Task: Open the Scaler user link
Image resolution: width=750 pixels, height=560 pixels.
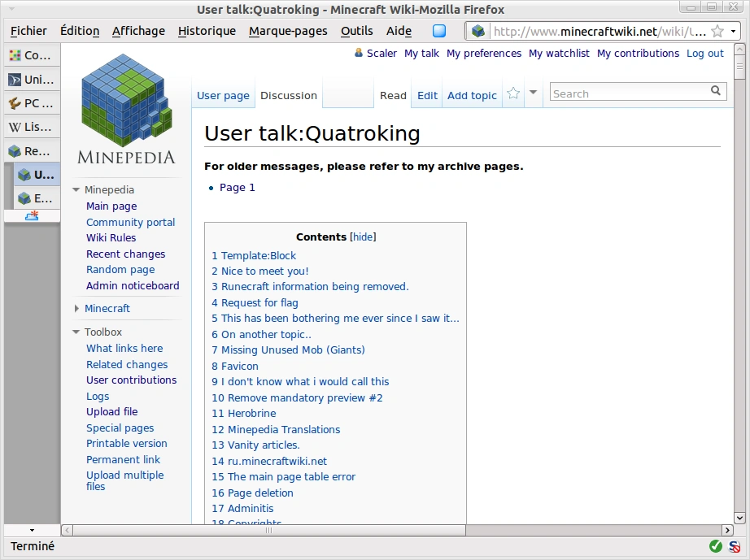Action: 382,54
